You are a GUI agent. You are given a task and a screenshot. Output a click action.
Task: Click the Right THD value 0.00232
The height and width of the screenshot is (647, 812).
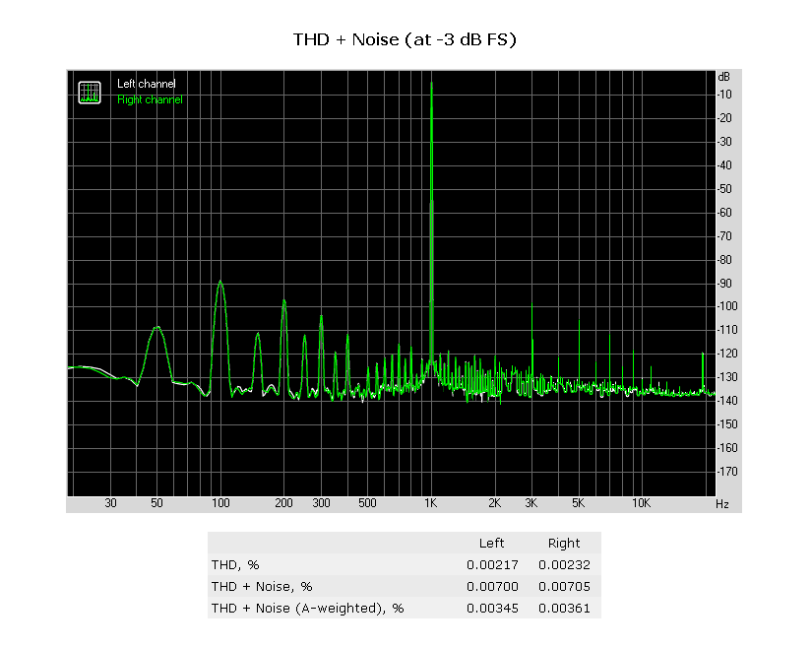click(x=564, y=564)
